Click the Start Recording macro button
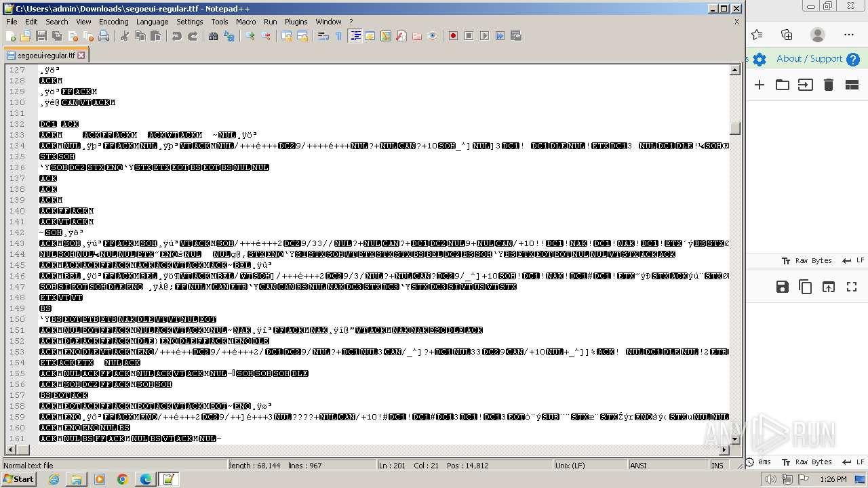This screenshot has height=488, width=868. click(453, 36)
